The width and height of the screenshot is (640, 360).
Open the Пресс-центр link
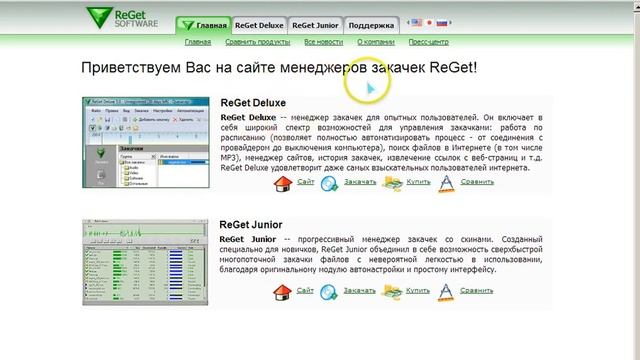pos(429,42)
